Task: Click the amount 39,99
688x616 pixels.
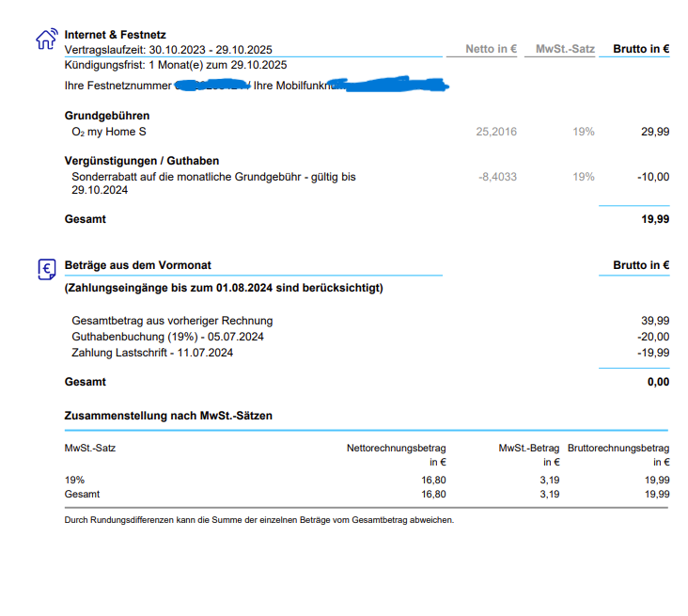Action: click(655, 321)
